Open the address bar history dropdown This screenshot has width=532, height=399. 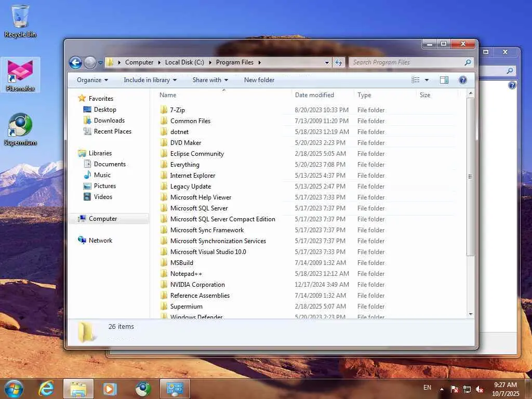coord(327,62)
